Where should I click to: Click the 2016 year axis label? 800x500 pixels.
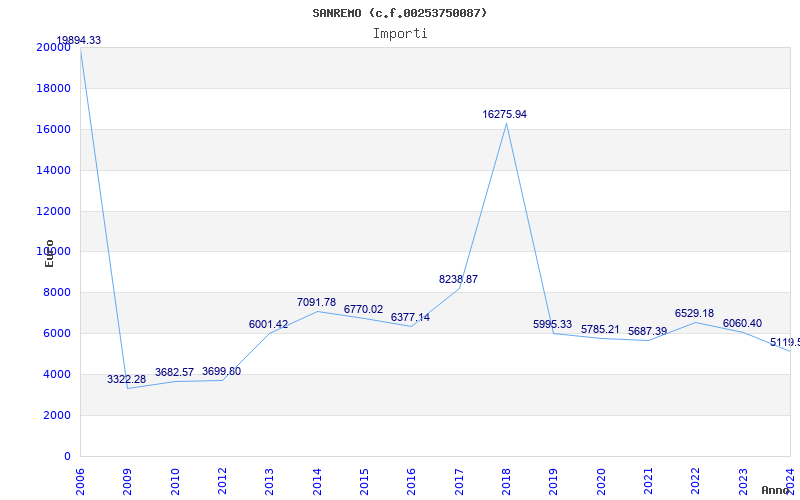tap(411, 481)
